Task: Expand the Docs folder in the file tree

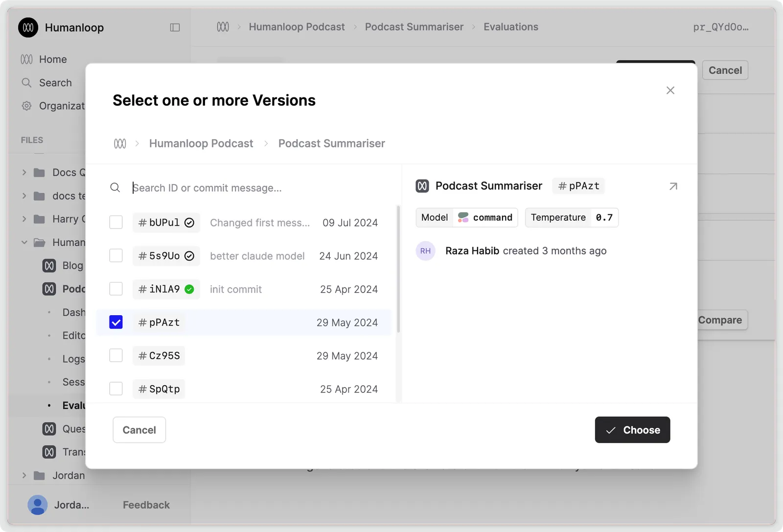Action: pos(24,172)
